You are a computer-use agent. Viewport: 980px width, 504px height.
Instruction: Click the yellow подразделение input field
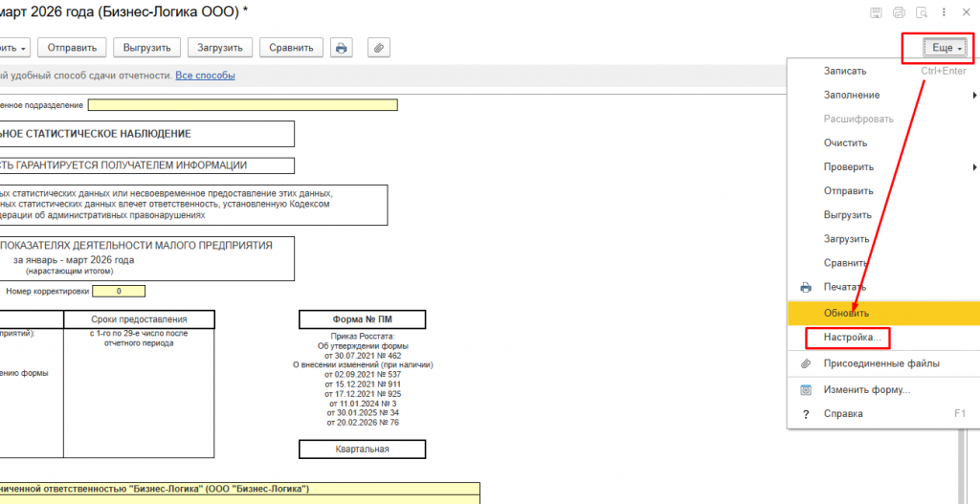coord(242,105)
